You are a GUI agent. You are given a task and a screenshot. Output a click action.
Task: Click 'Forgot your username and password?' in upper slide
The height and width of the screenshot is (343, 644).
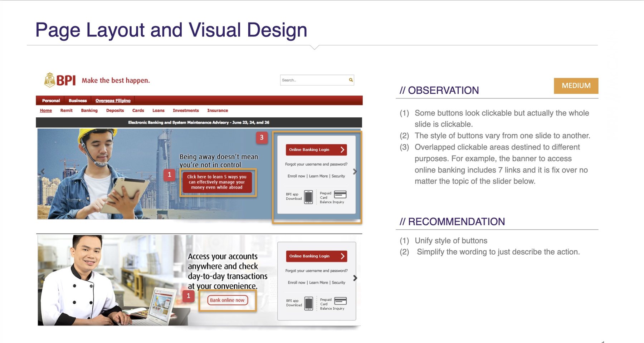click(x=316, y=164)
